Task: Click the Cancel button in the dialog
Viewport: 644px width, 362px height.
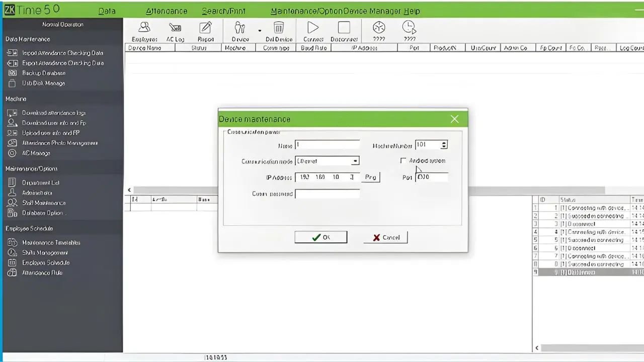Action: (385, 237)
